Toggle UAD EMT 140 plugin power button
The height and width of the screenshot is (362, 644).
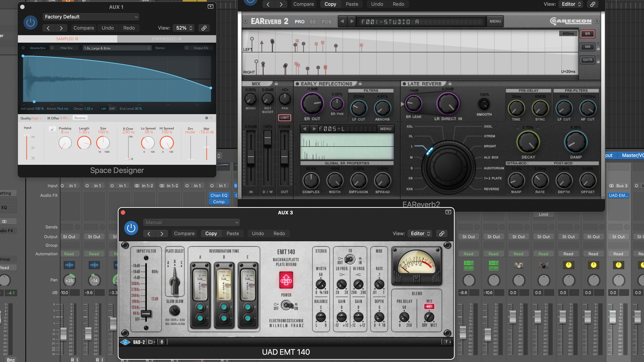131,228
